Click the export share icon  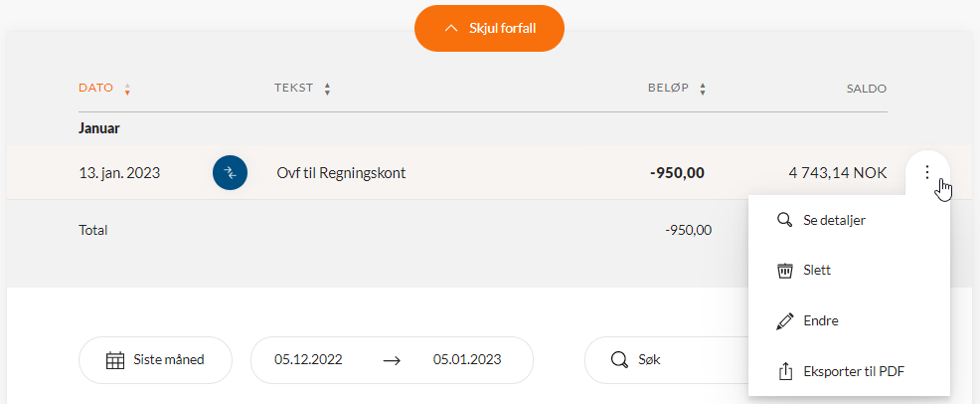[x=784, y=372]
